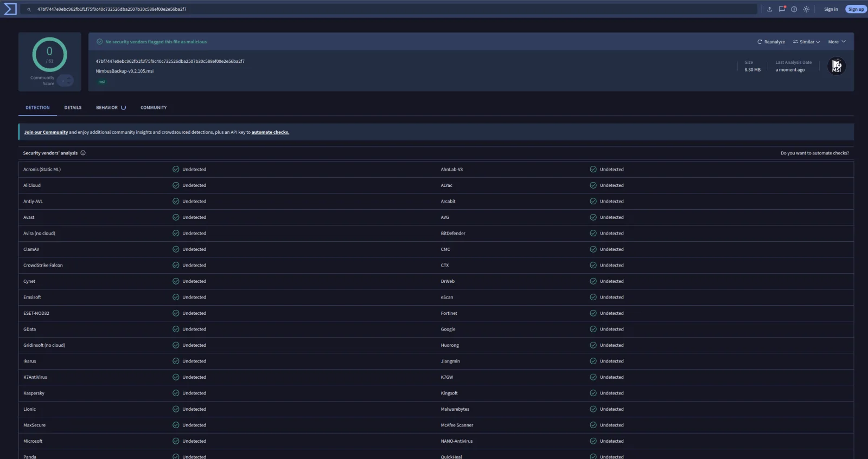Click the ALYac vendor name
The image size is (868, 459).
click(x=446, y=185)
